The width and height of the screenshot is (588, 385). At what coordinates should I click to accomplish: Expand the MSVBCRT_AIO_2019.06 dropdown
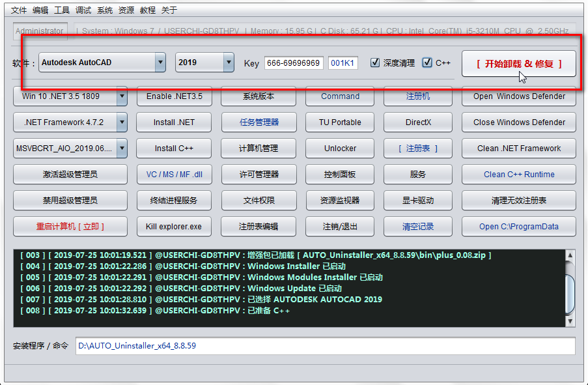[122, 149]
